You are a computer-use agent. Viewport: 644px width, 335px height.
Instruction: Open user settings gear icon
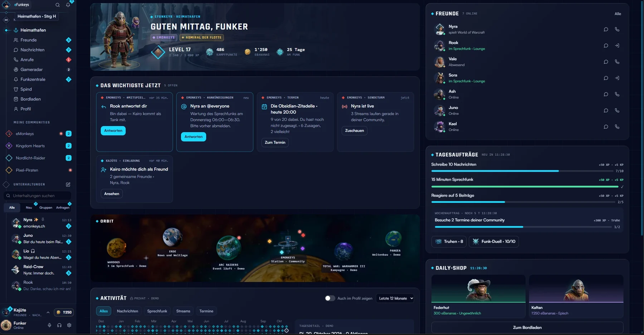pyautogui.click(x=69, y=325)
